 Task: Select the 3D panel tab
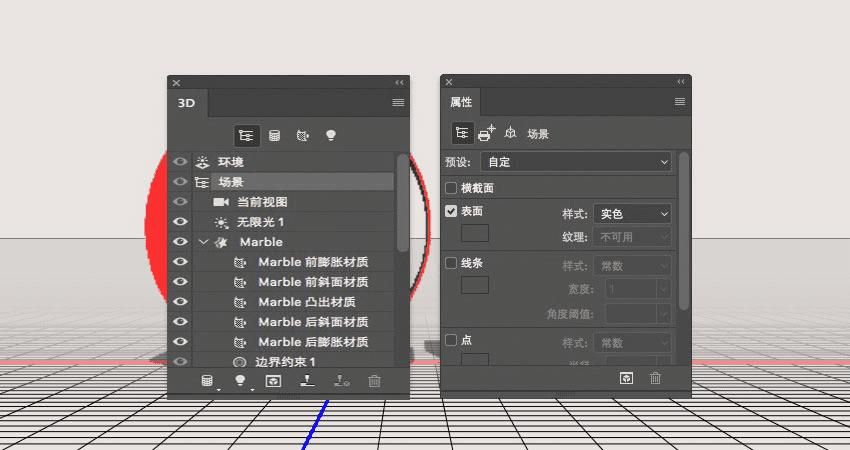(186, 103)
